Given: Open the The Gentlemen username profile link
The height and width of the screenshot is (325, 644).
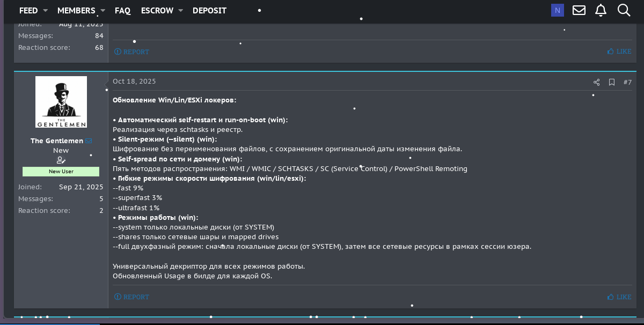Looking at the screenshot, I should pyautogui.click(x=57, y=141).
